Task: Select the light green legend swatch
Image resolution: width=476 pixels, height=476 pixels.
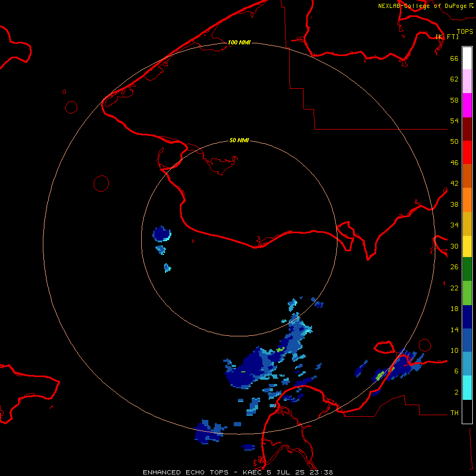Action: (467, 292)
